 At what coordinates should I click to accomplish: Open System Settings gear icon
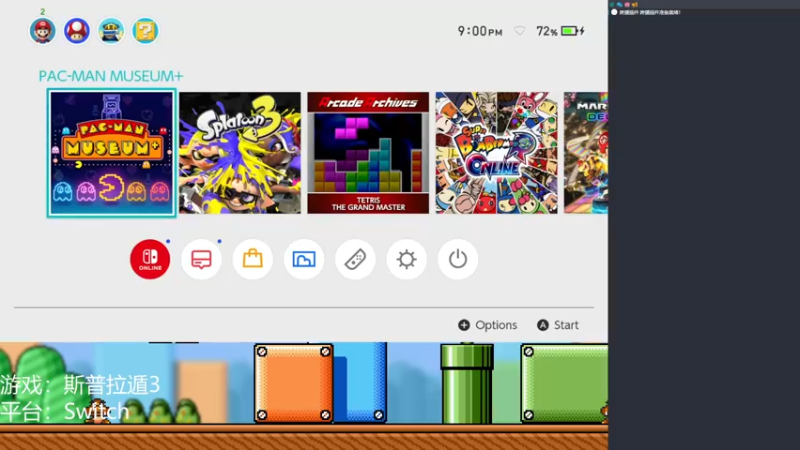coord(406,259)
